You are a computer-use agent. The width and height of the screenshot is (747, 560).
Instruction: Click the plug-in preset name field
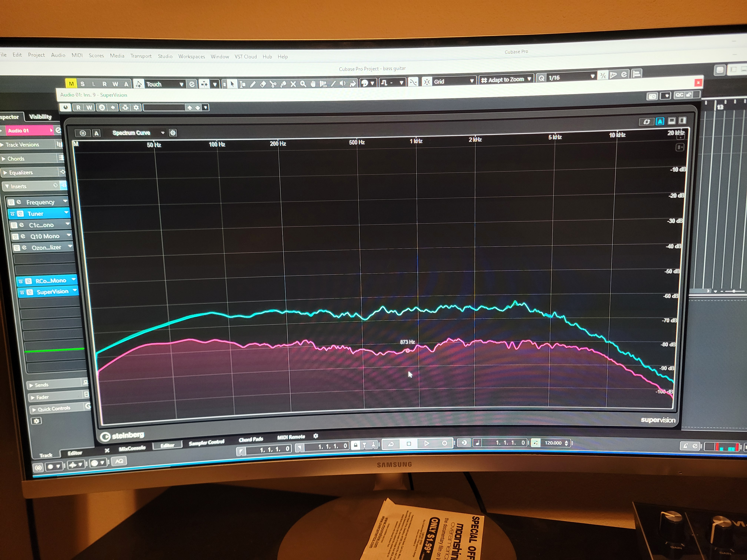coord(164,108)
